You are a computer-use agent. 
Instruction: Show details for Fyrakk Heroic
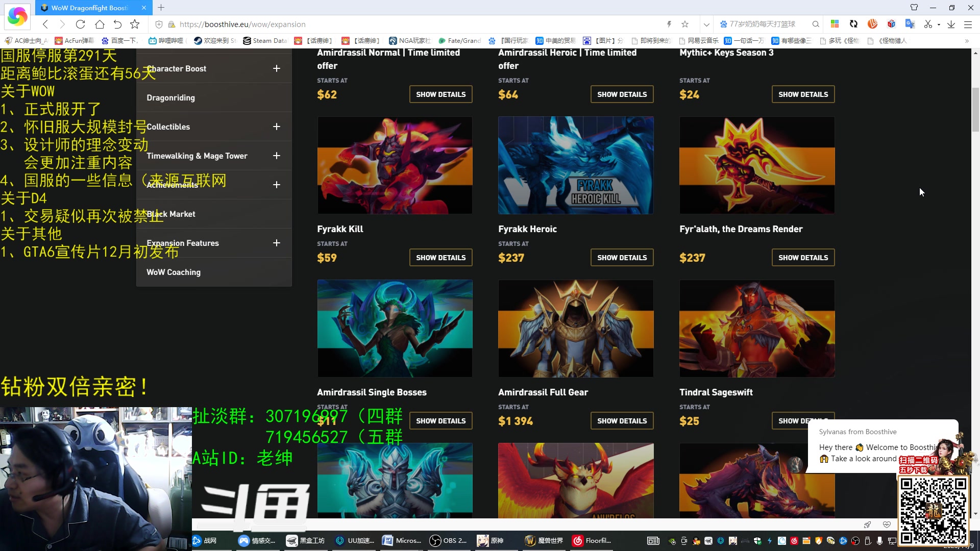622,258
